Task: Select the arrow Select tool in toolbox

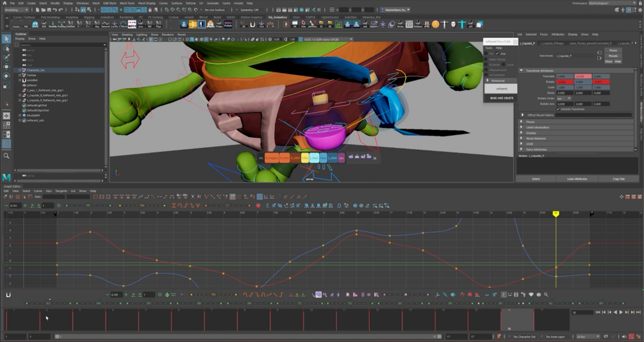Action: (x=6, y=38)
